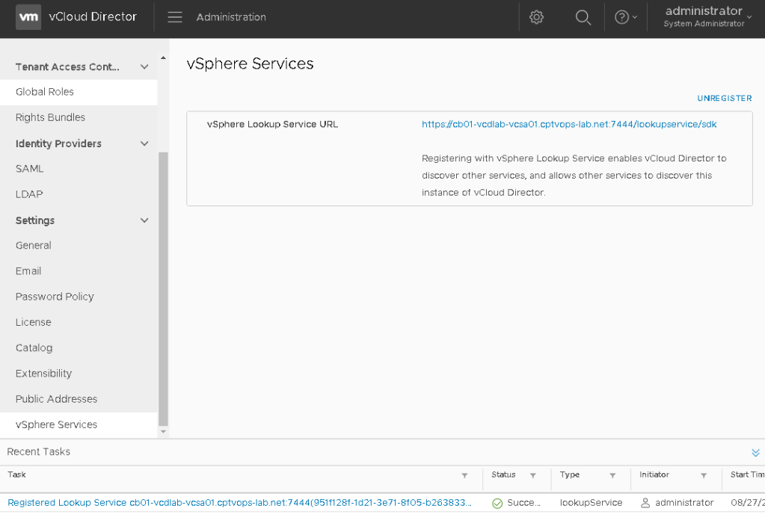Filter the Initiator column
765x532 pixels.
(x=704, y=475)
